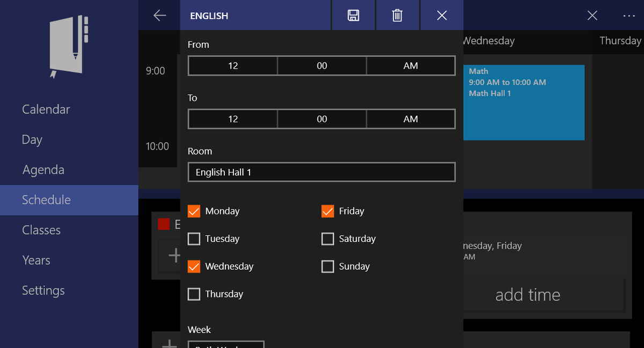
Task: Open the hour selector in the To row
Action: [x=232, y=119]
